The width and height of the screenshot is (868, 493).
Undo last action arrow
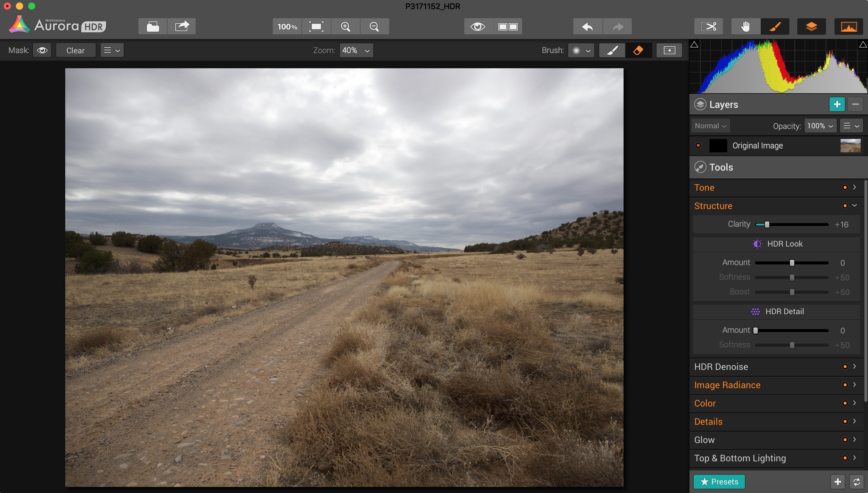(587, 26)
